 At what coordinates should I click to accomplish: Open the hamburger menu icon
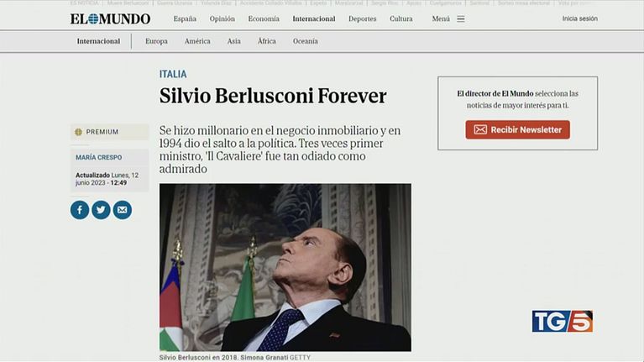(461, 19)
